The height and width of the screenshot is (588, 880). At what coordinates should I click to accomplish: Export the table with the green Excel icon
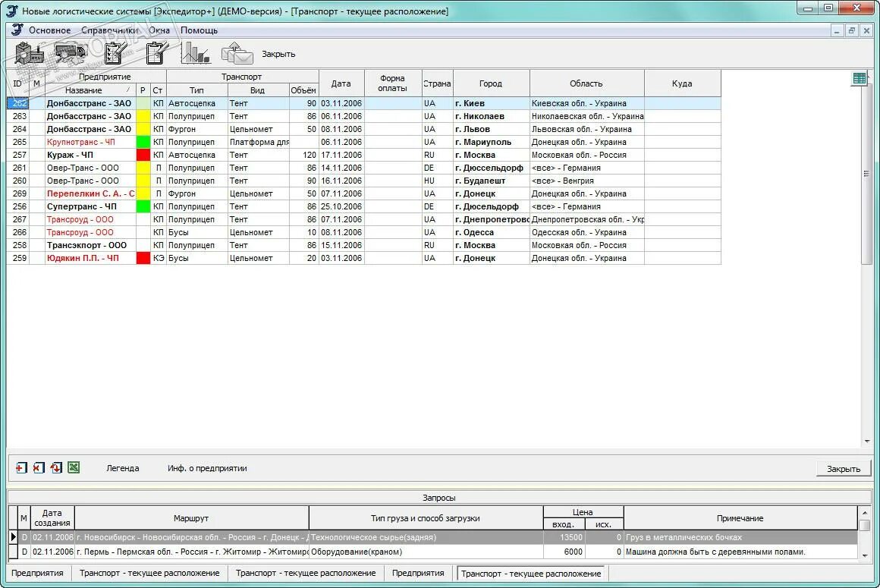[74, 468]
